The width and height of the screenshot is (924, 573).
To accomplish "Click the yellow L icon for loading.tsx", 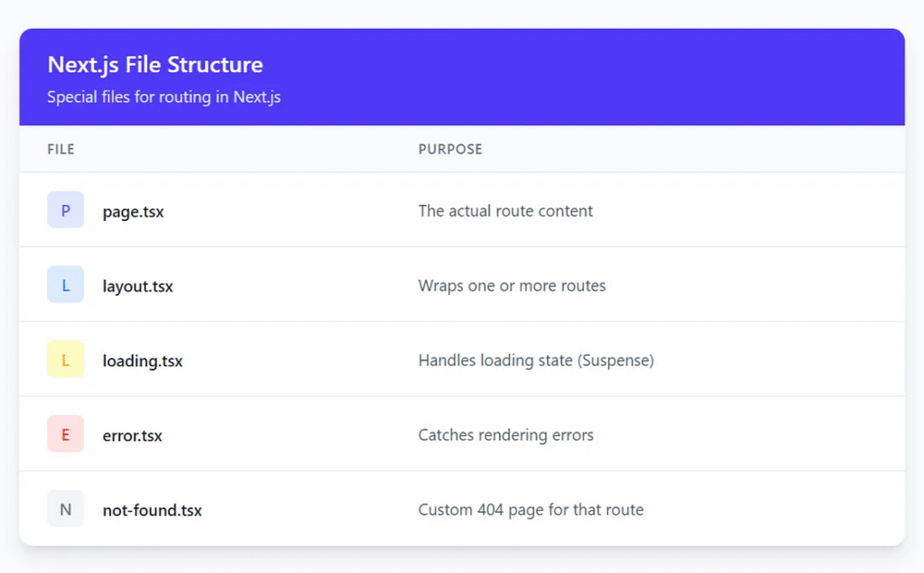I will 65,360.
